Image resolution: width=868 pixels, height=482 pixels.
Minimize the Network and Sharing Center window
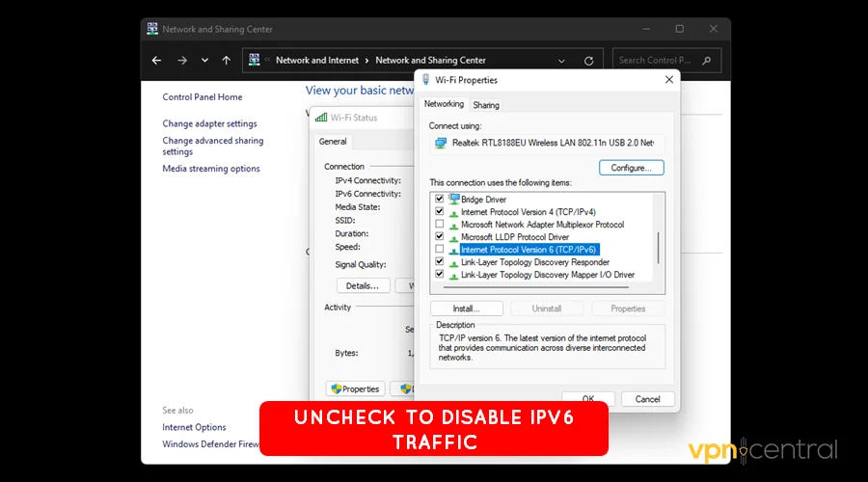tap(646, 29)
